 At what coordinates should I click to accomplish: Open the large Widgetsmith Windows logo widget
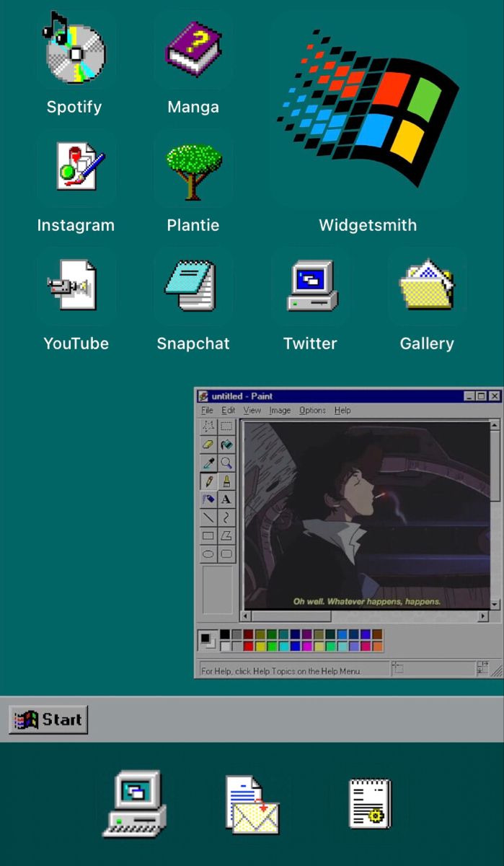click(x=368, y=108)
